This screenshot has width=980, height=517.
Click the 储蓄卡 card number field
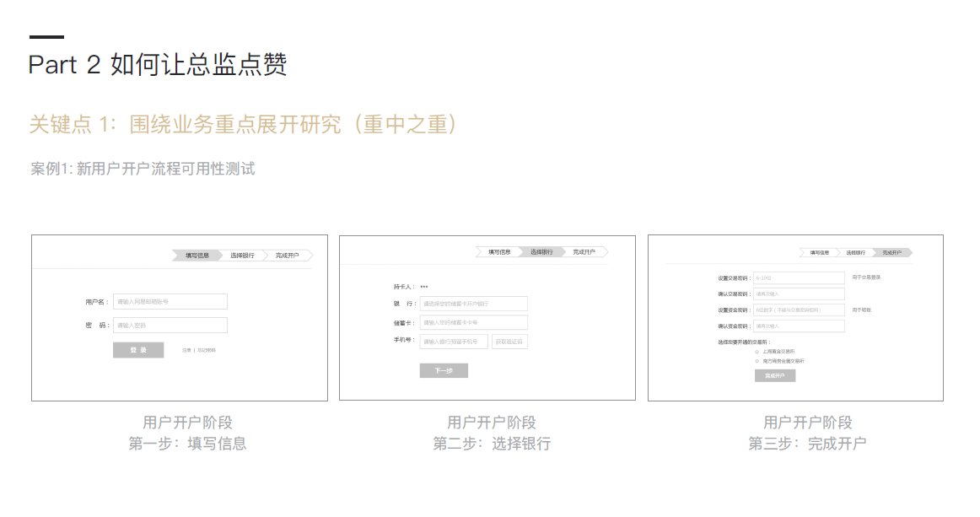(473, 323)
